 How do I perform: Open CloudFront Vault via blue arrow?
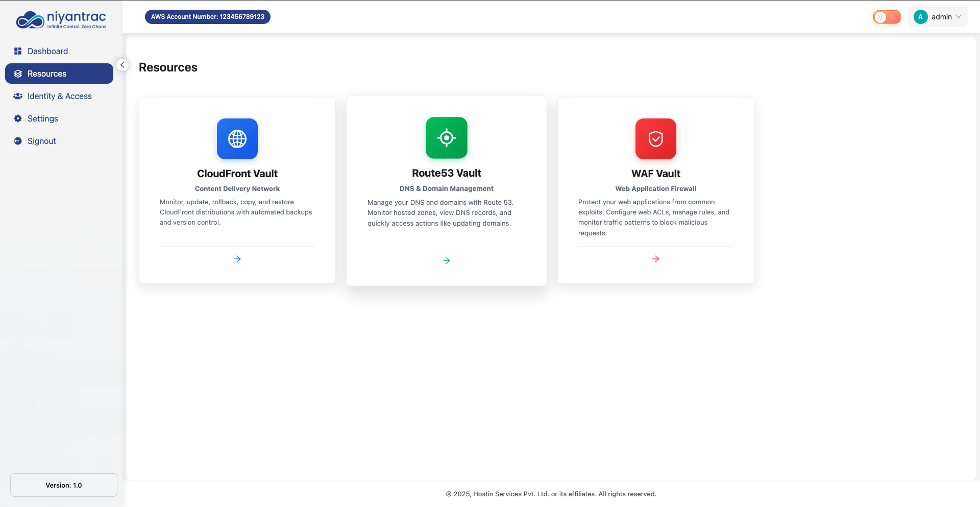click(x=237, y=259)
